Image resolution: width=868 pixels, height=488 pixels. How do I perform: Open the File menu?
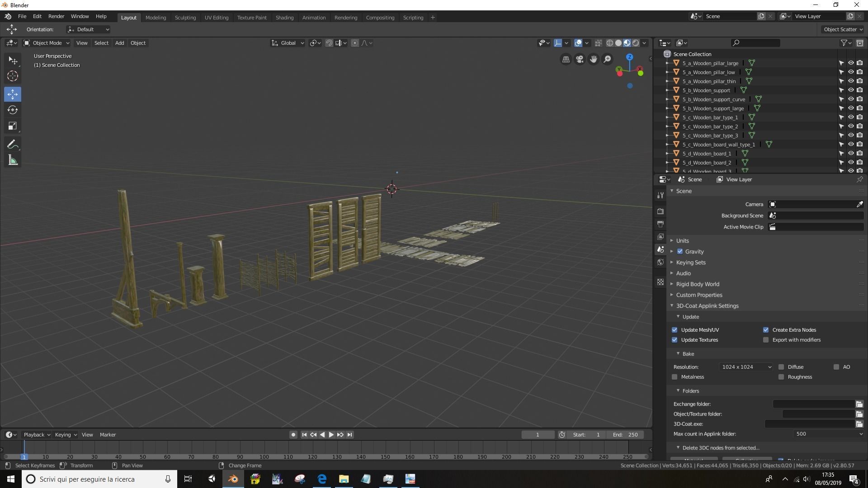22,16
